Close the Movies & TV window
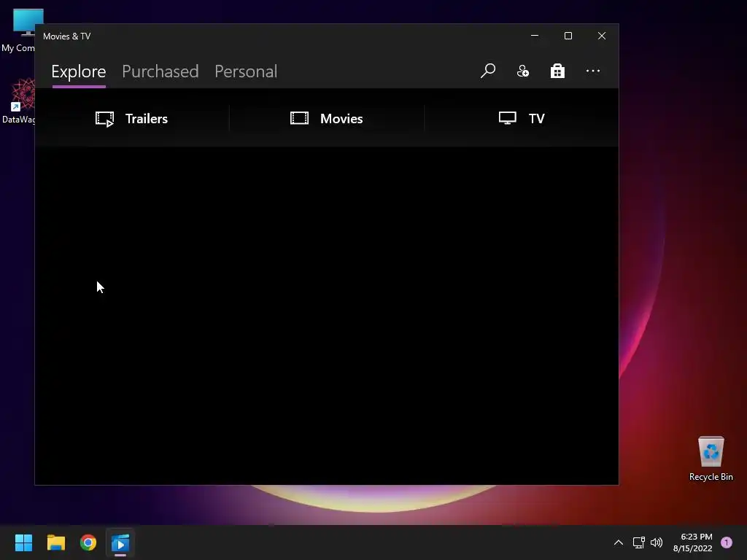The image size is (747, 560). [x=602, y=36]
